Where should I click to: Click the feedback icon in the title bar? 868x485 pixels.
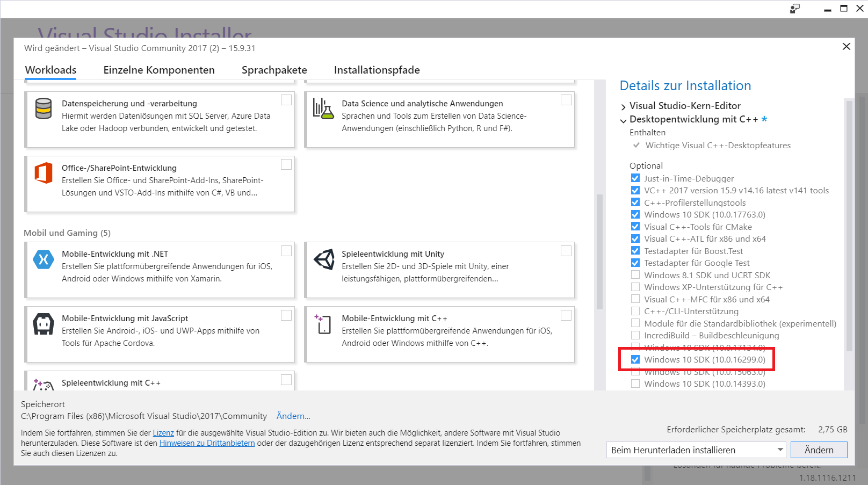pyautogui.click(x=795, y=9)
